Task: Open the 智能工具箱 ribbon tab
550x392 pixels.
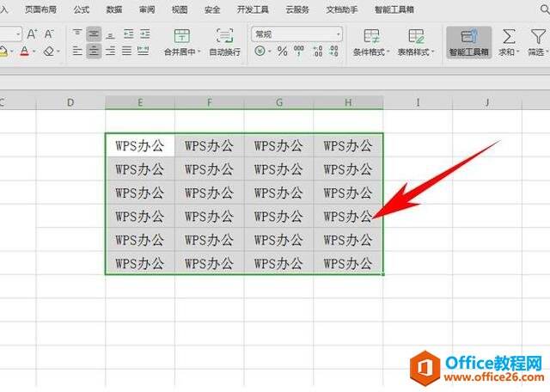Action: (x=394, y=9)
